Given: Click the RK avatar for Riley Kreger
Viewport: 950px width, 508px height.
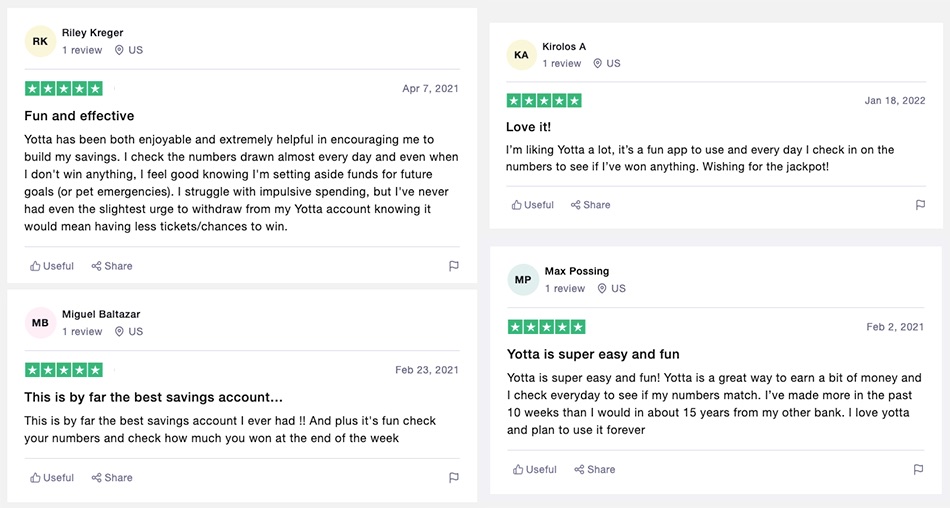Looking at the screenshot, I should (x=40, y=41).
